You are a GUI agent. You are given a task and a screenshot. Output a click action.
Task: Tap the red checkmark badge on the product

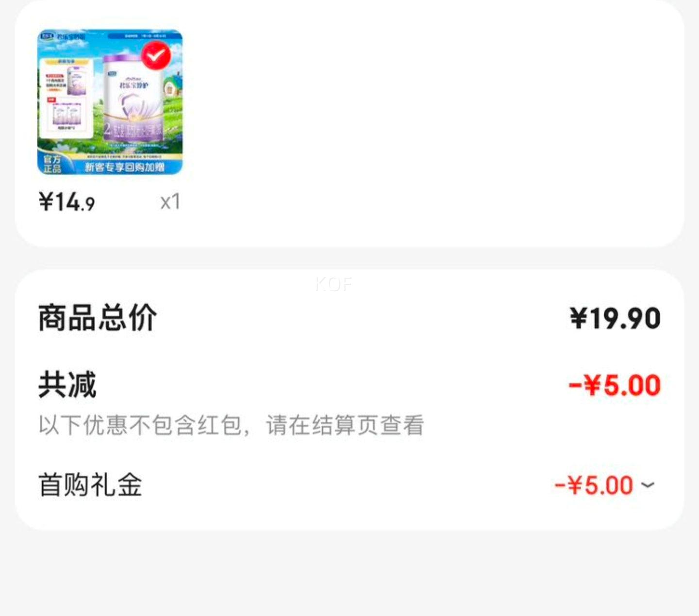pyautogui.click(x=156, y=56)
